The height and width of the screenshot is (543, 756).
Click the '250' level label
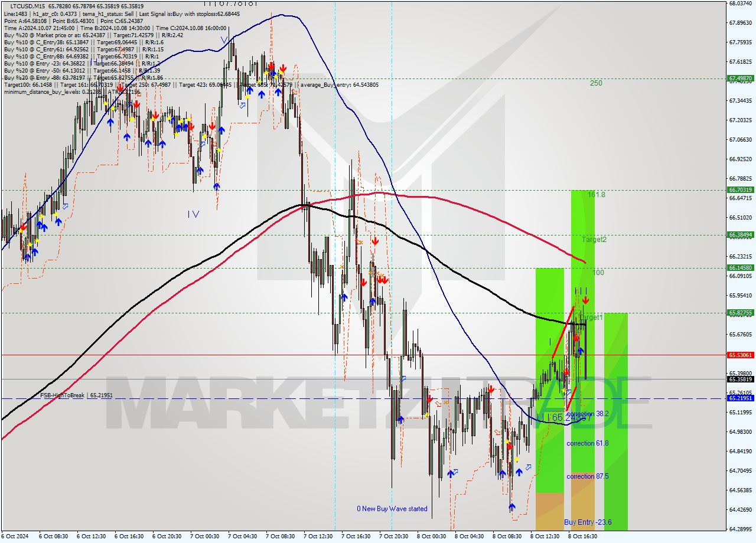coord(596,83)
